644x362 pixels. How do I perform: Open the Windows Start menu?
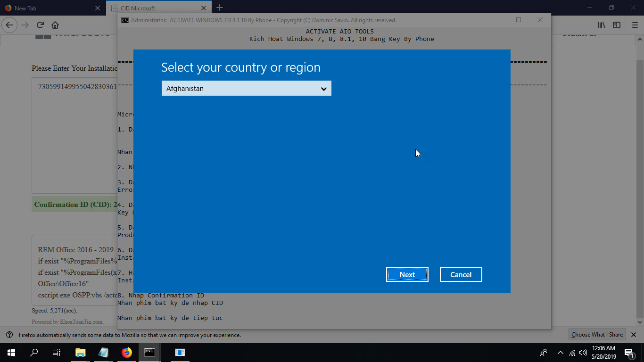11,352
